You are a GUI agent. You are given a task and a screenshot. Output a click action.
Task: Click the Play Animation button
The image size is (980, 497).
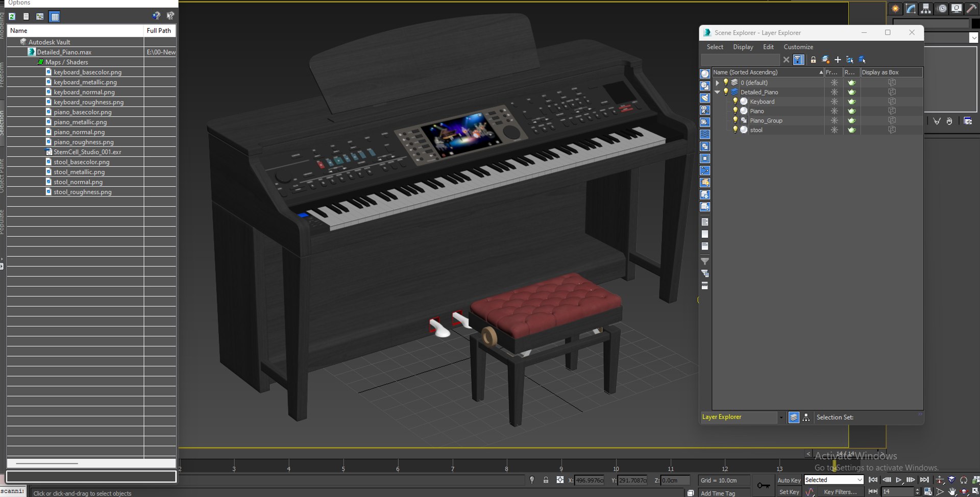pyautogui.click(x=898, y=480)
